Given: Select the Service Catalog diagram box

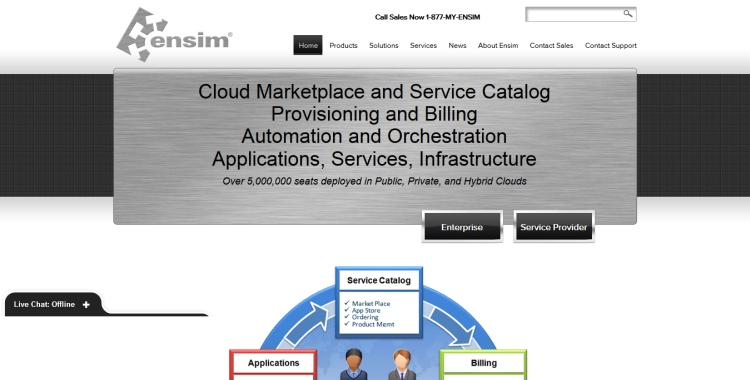Looking at the screenshot, I should point(379,302).
